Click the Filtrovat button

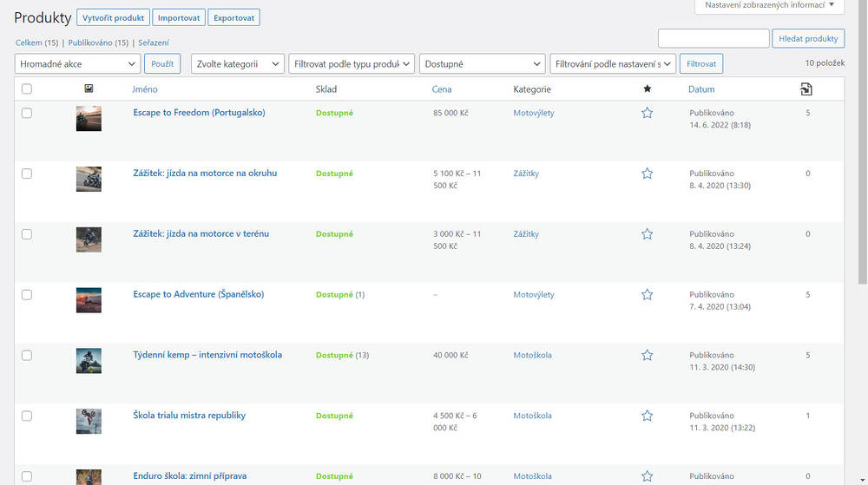701,63
